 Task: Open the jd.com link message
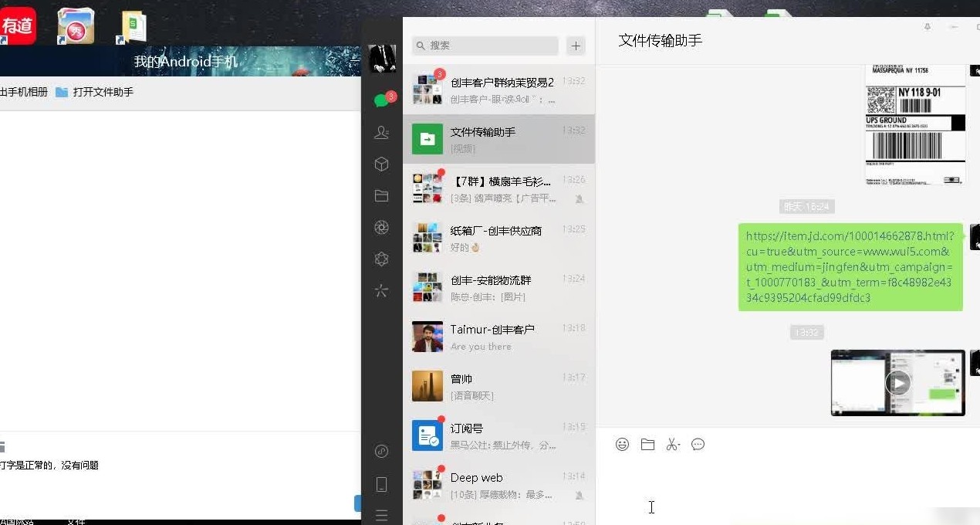pos(850,267)
